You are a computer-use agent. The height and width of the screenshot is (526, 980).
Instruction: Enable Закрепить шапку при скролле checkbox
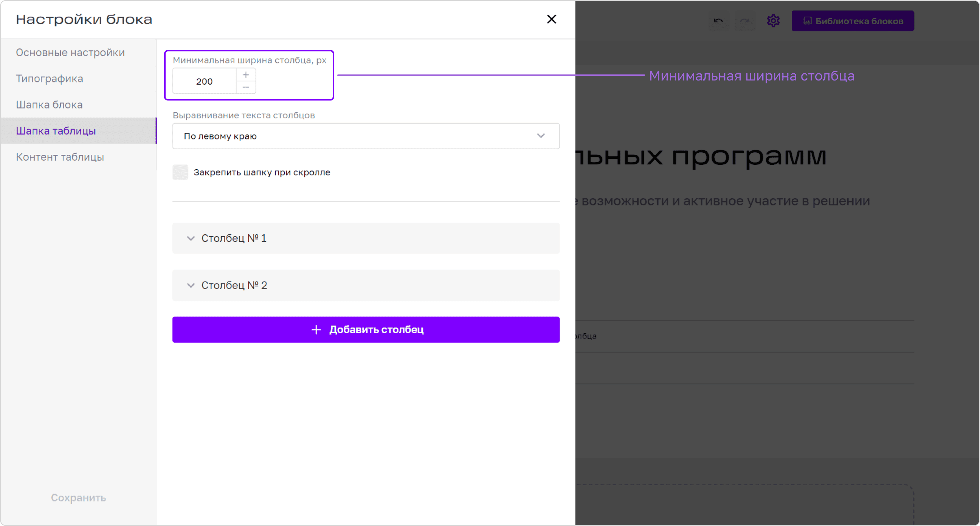click(x=180, y=172)
